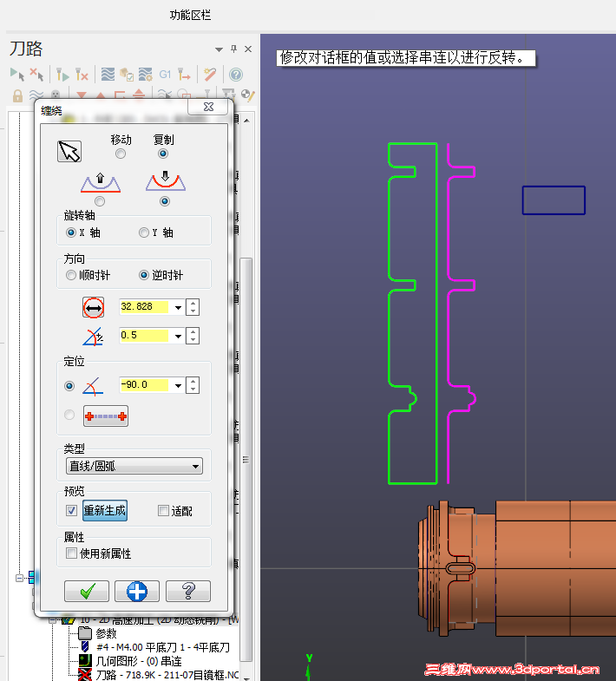Image resolution: width=616 pixels, height=681 pixels.
Task: Close the 缠绕 dialog
Action: [208, 107]
